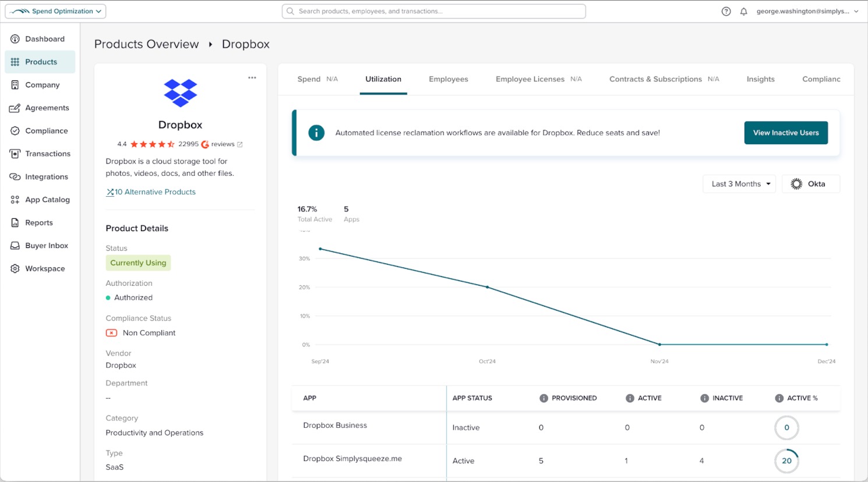The width and height of the screenshot is (868, 482).
Task: Expand the george.washington account menu
Action: pos(807,10)
